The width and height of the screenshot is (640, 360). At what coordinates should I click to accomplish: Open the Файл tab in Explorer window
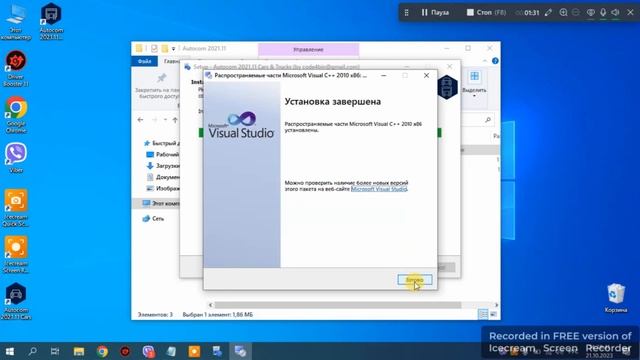[144, 61]
